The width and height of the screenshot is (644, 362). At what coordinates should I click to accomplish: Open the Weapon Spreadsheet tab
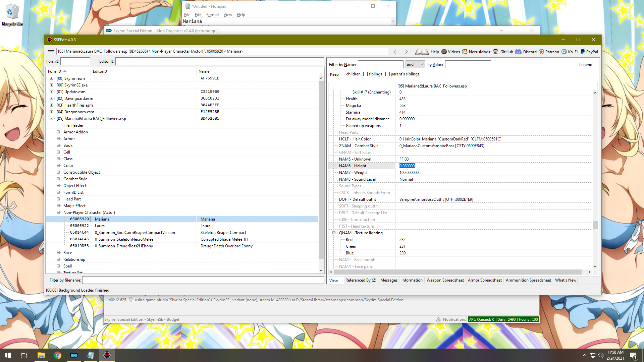(x=445, y=280)
